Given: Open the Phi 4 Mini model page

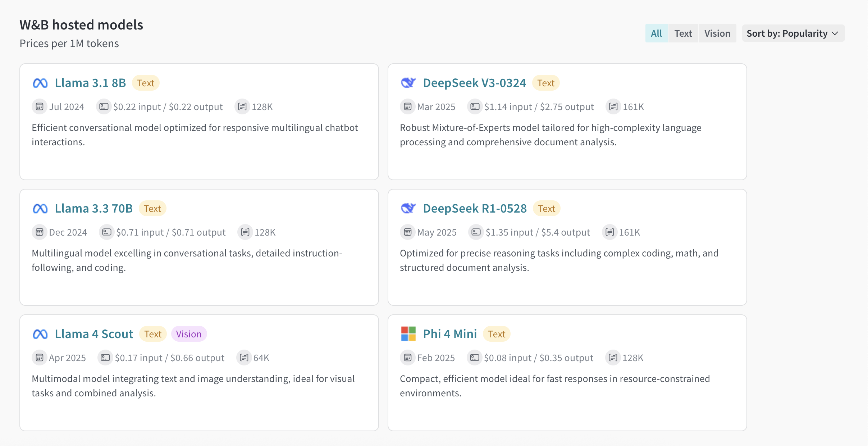Looking at the screenshot, I should click(450, 334).
